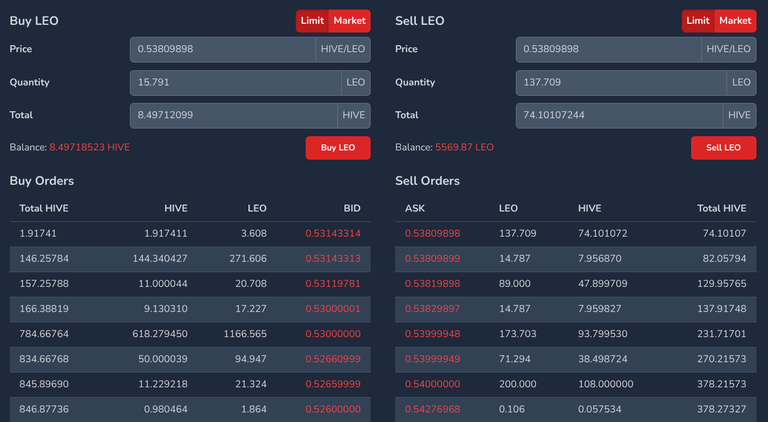Click buy order total 784.66764

[44, 334]
